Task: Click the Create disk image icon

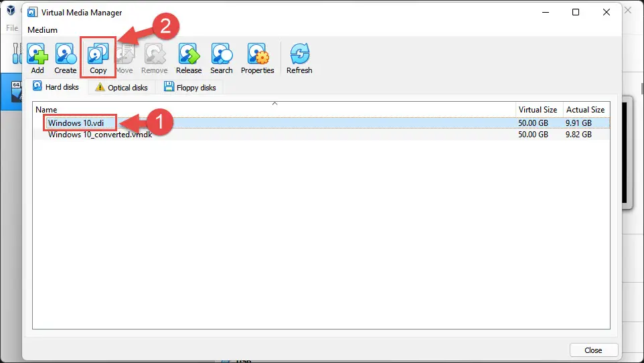Action: tap(66, 58)
